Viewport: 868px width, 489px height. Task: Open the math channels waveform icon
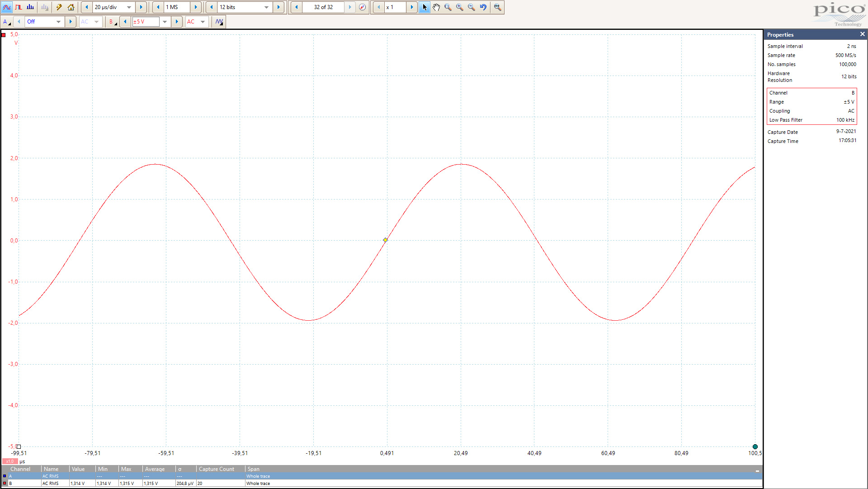coord(219,22)
